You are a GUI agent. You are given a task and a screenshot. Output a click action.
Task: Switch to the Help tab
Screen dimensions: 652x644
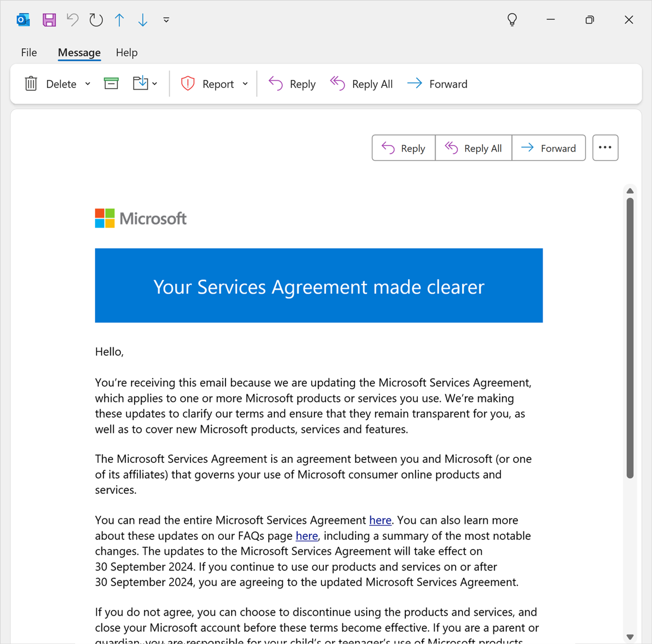click(126, 53)
